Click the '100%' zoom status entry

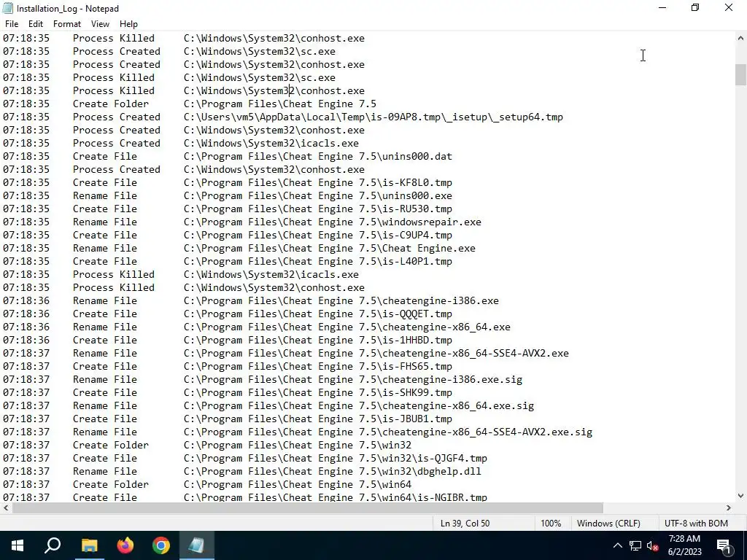pos(551,524)
